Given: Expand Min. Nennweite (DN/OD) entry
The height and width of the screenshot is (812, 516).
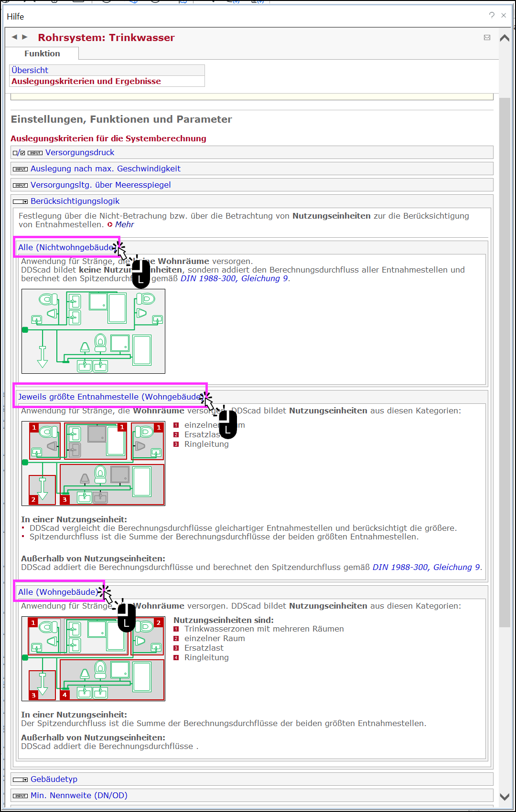Looking at the screenshot, I should click(x=79, y=795).
